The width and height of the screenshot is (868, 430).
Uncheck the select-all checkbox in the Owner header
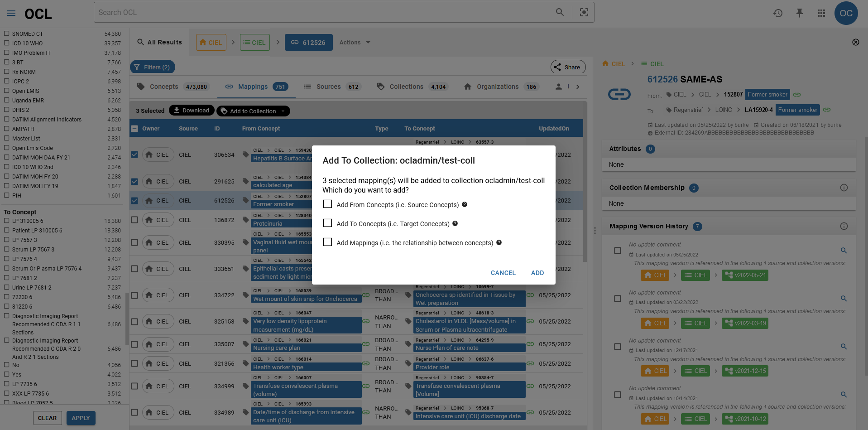134,128
